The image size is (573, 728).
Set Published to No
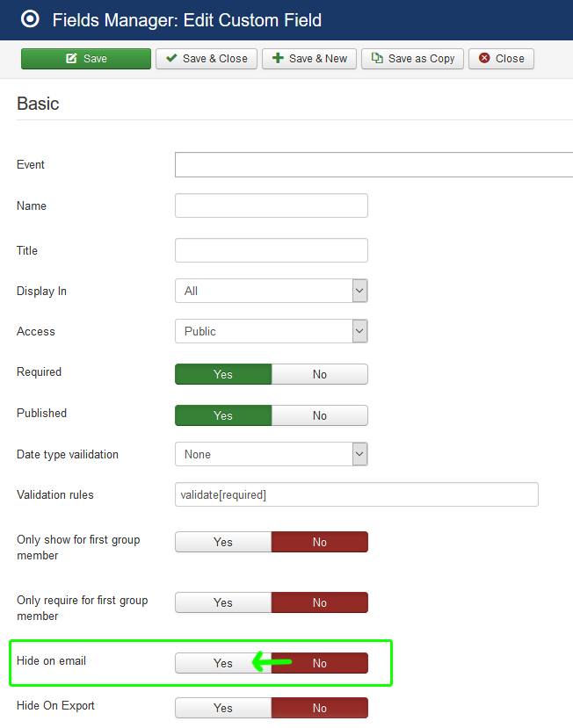pyautogui.click(x=319, y=415)
